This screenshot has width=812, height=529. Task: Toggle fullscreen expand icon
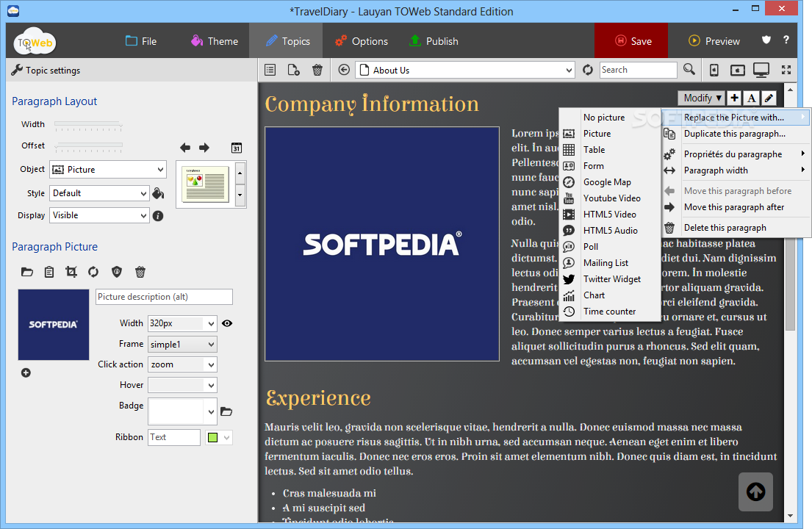coord(786,70)
